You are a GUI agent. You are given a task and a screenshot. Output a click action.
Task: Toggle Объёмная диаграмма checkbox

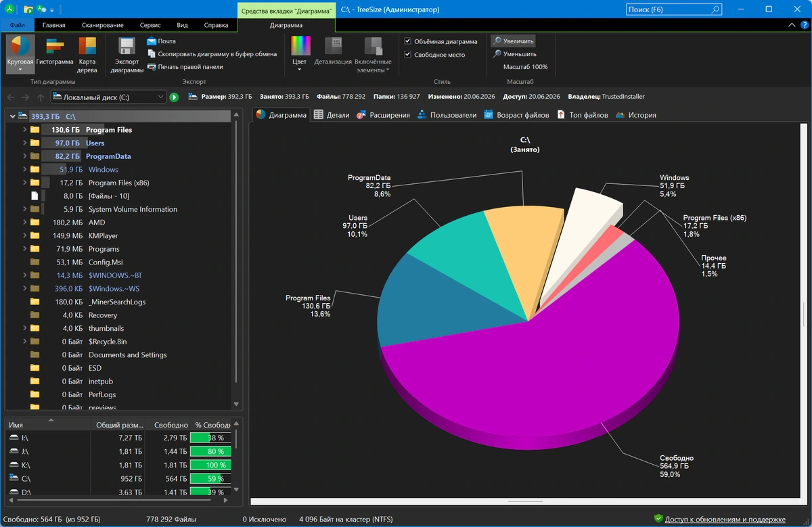click(407, 41)
